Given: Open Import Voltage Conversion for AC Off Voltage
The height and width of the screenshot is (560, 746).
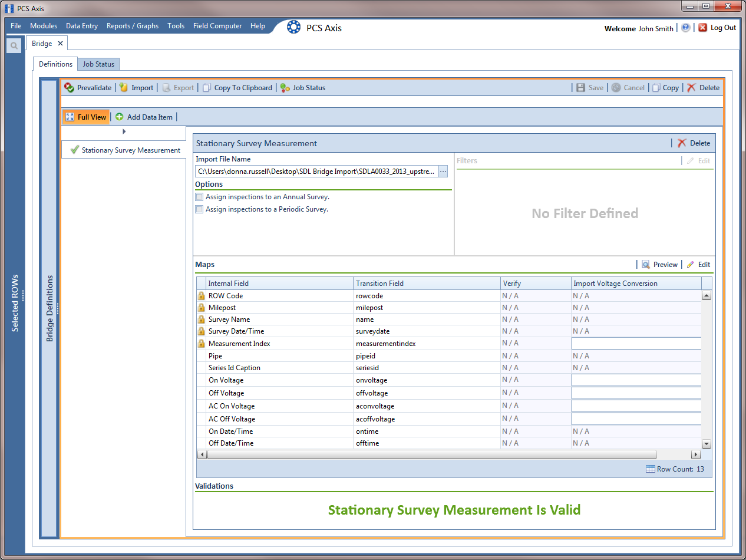Looking at the screenshot, I should click(x=636, y=419).
